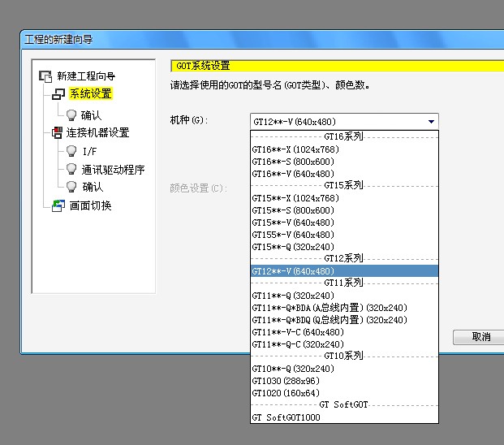Click the lightbulb icon beside 通讯驱动程序
504x445 pixels.
[71, 170]
